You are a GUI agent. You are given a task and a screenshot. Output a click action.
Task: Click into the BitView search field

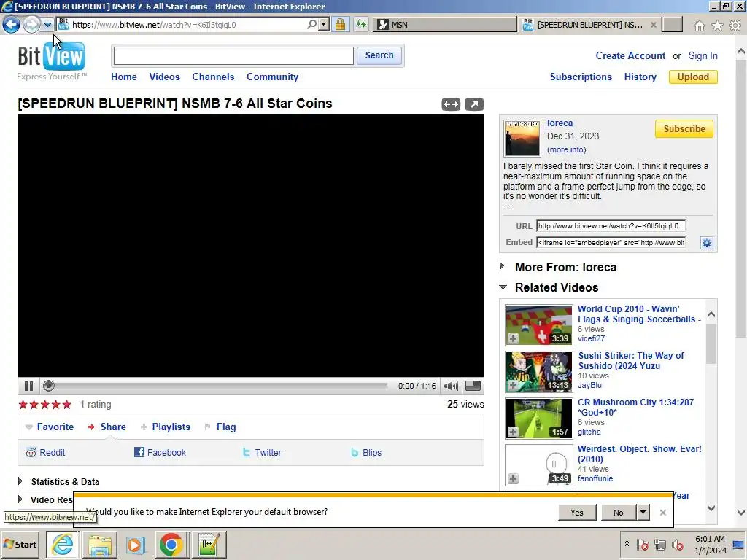(x=233, y=55)
